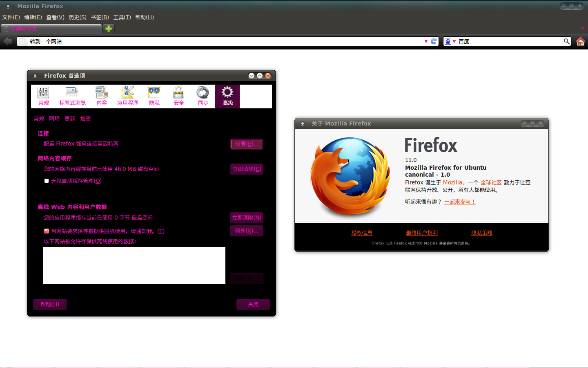Click the 关闭 button in preferences
This screenshot has height=368, width=588.
coord(253,304)
